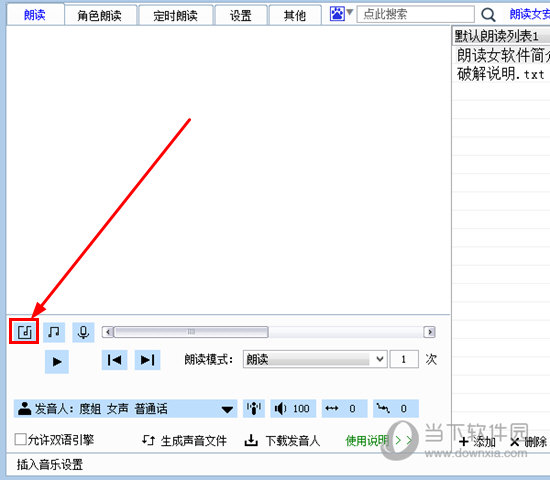Image resolution: width=550 pixels, height=480 pixels.
Task: Click inside the main text editing area
Action: 228,170
